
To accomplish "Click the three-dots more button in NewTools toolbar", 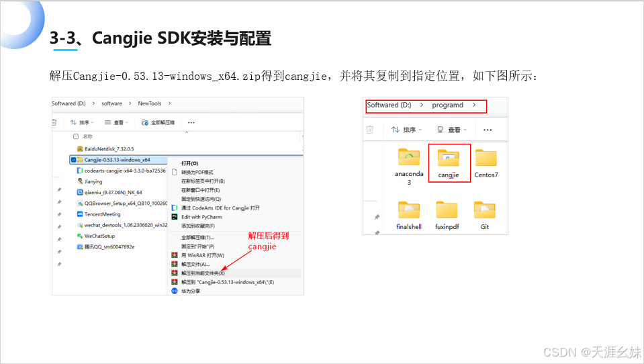I will tap(191, 122).
